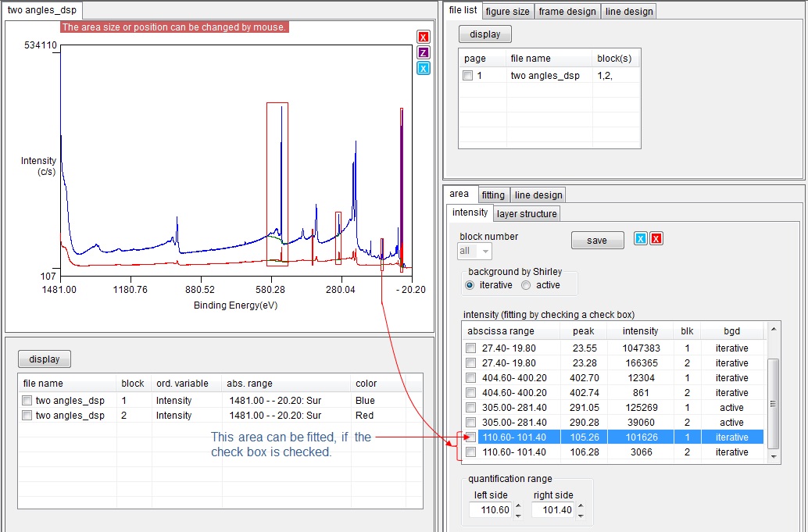
Task: Tick the file list checkbox for page 1
Action: click(x=468, y=76)
